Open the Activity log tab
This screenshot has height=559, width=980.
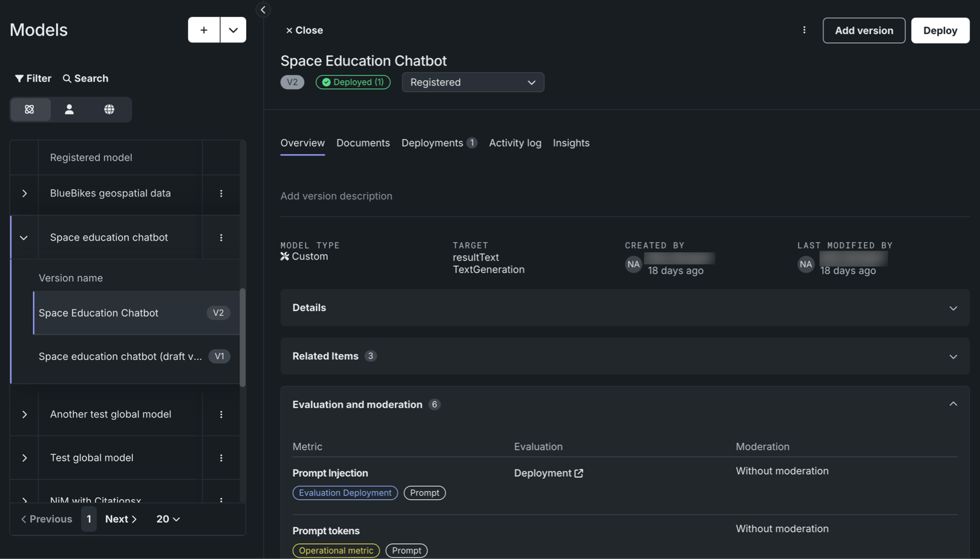click(515, 143)
